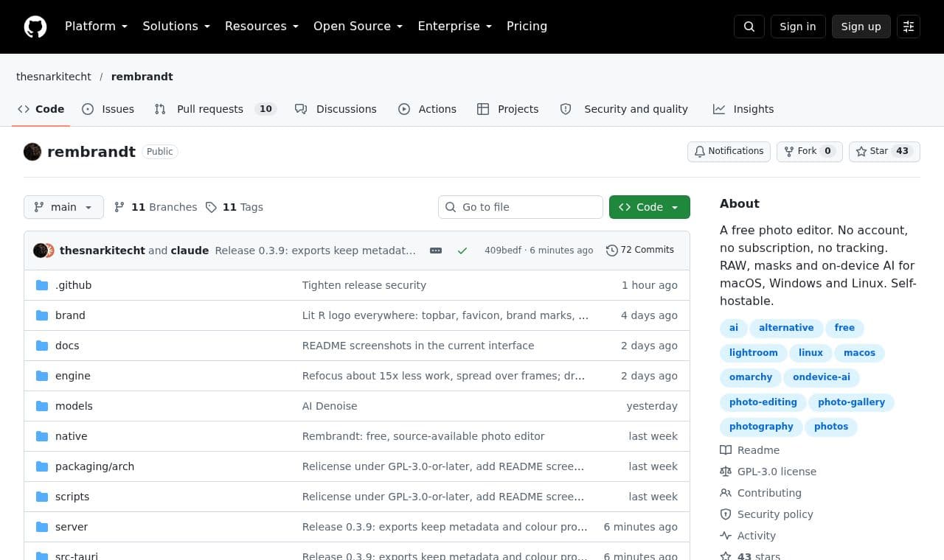This screenshot has height=560, width=944.
Task: Click the Sign up button
Action: pos(861,27)
